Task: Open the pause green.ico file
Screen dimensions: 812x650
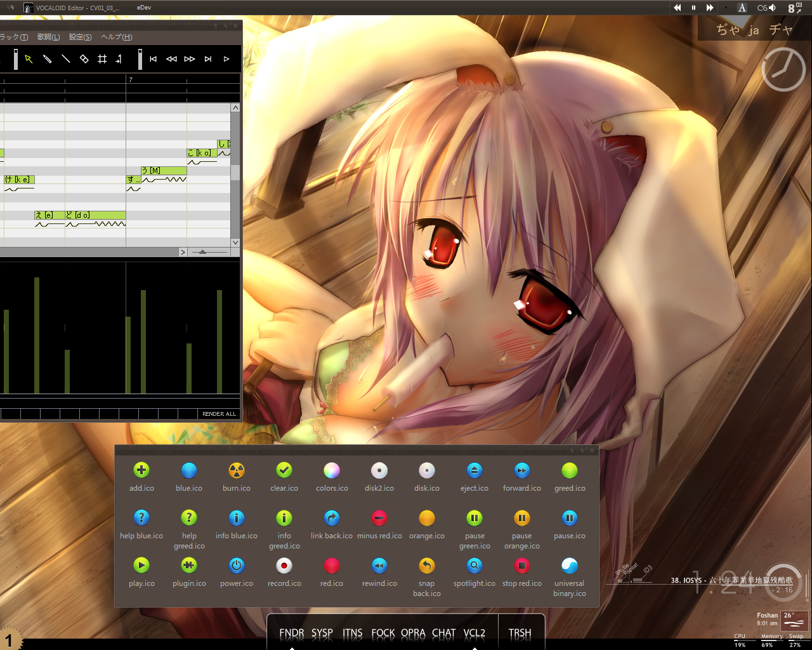Action: pos(475,530)
